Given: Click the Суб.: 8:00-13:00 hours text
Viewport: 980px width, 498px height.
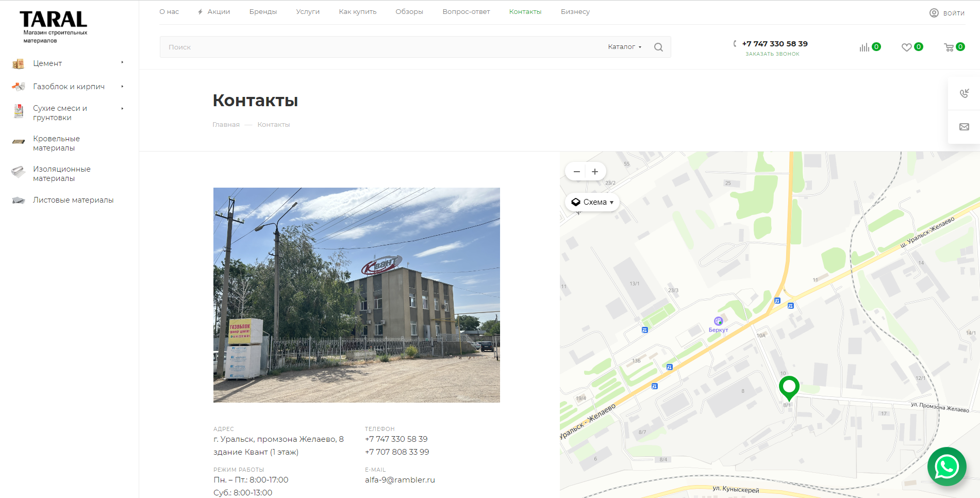Looking at the screenshot, I should click(243, 493).
